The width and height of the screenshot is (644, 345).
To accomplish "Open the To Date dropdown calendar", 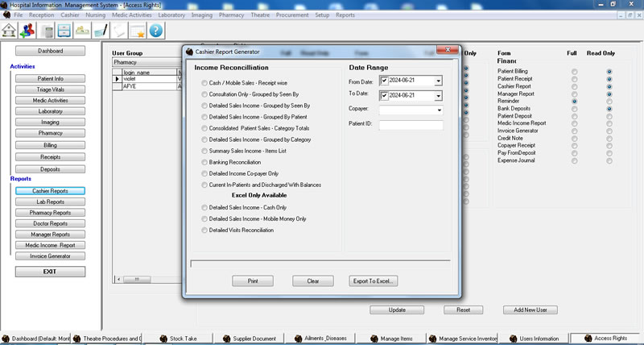I will pos(438,96).
